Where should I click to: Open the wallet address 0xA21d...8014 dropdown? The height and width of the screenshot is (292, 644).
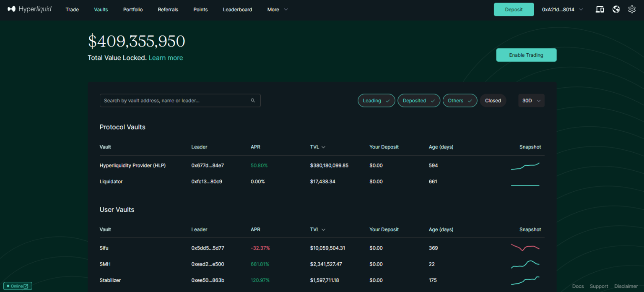coord(562,10)
